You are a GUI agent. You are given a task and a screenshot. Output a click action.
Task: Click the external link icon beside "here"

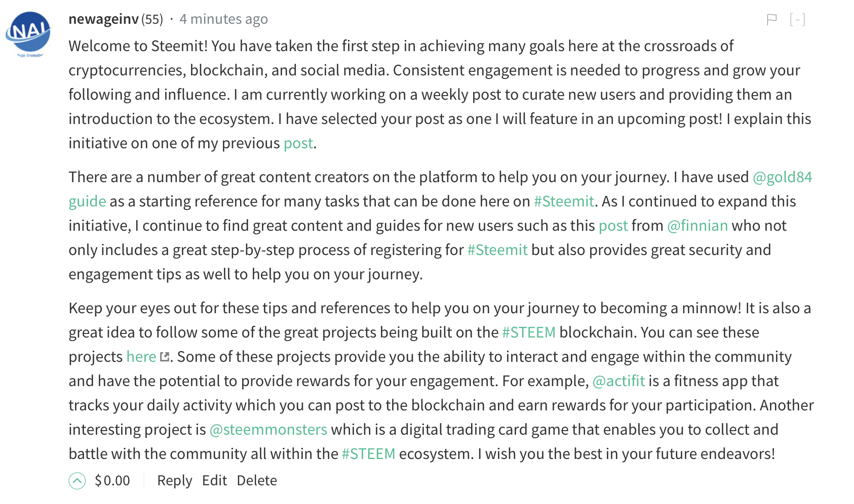coord(165,357)
